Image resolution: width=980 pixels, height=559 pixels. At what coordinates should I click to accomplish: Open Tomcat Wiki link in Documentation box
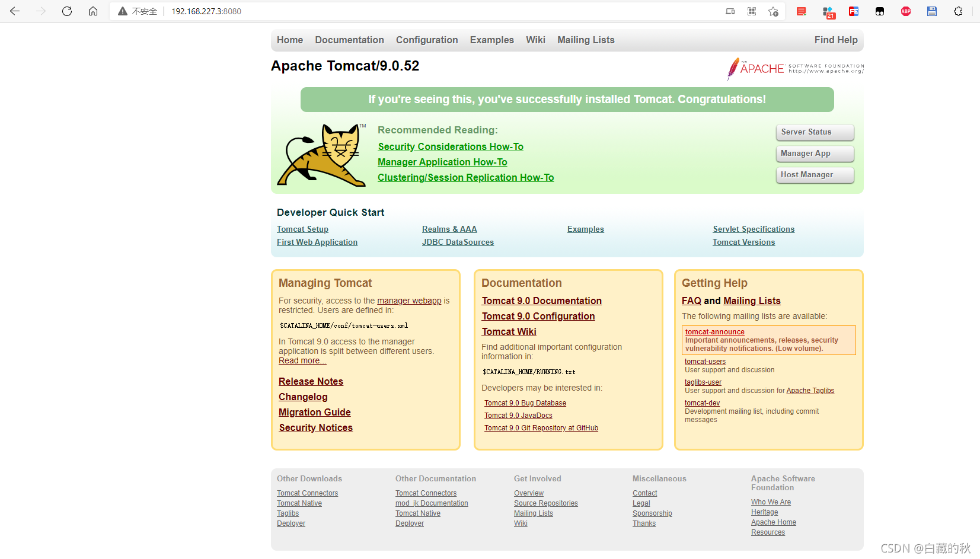click(509, 331)
